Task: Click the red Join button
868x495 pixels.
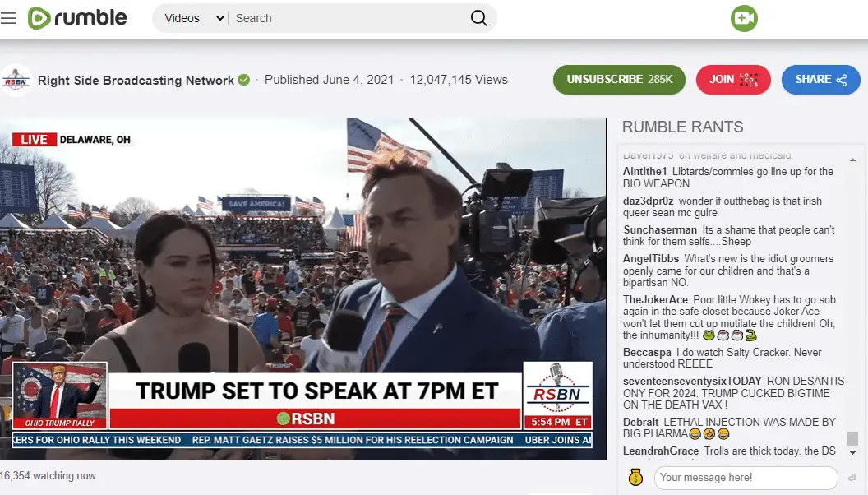Action: 733,80
